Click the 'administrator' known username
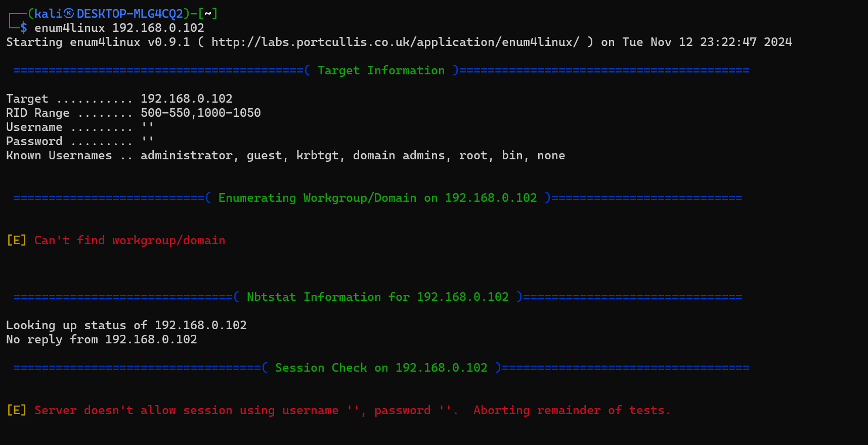The width and height of the screenshot is (868, 445). point(187,156)
